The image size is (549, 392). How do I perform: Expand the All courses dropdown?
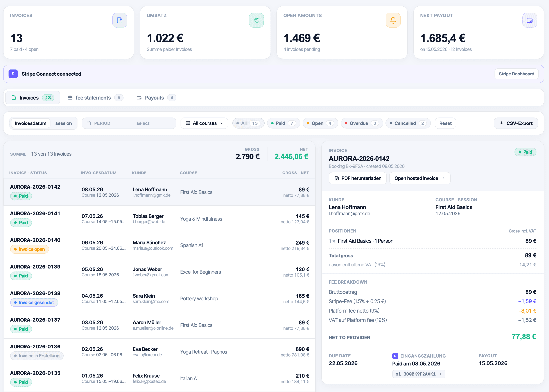[204, 123]
